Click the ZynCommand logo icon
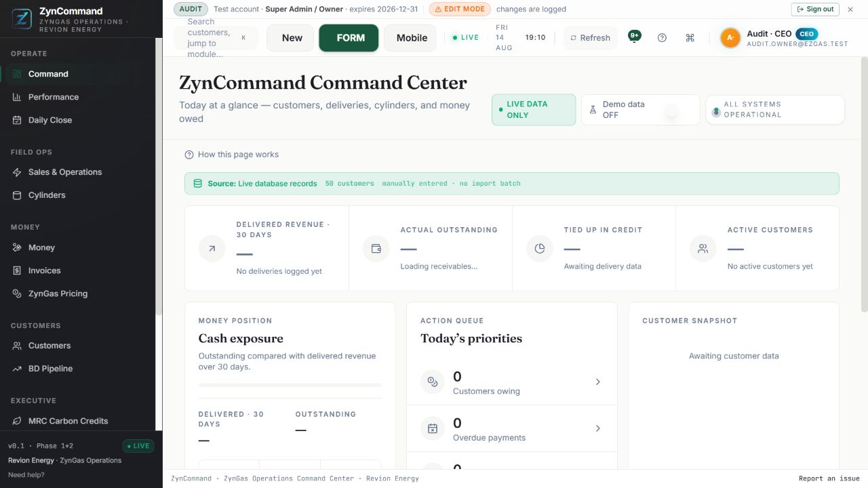 tap(22, 19)
